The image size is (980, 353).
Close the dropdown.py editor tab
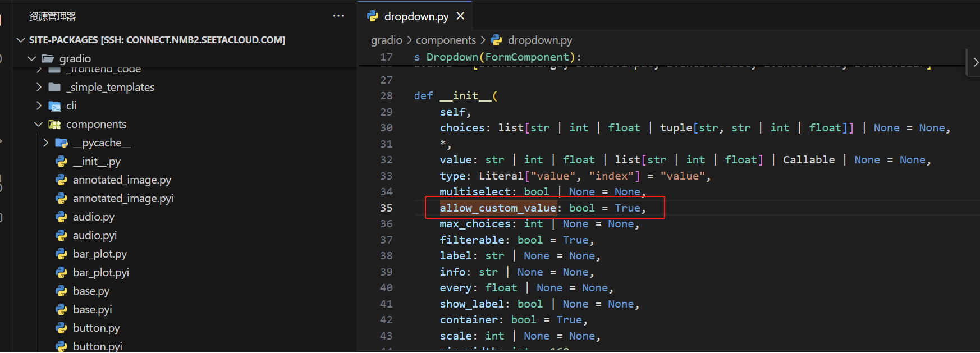coord(461,16)
